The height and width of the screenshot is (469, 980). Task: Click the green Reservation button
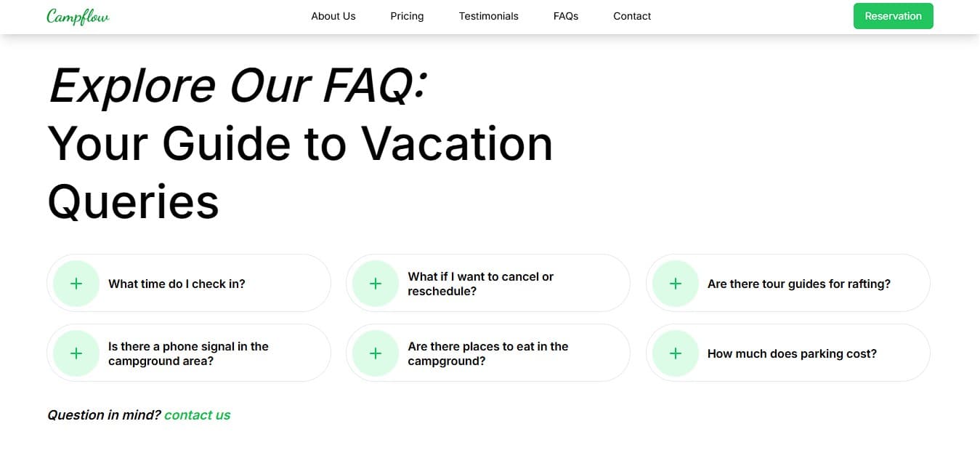pos(894,16)
